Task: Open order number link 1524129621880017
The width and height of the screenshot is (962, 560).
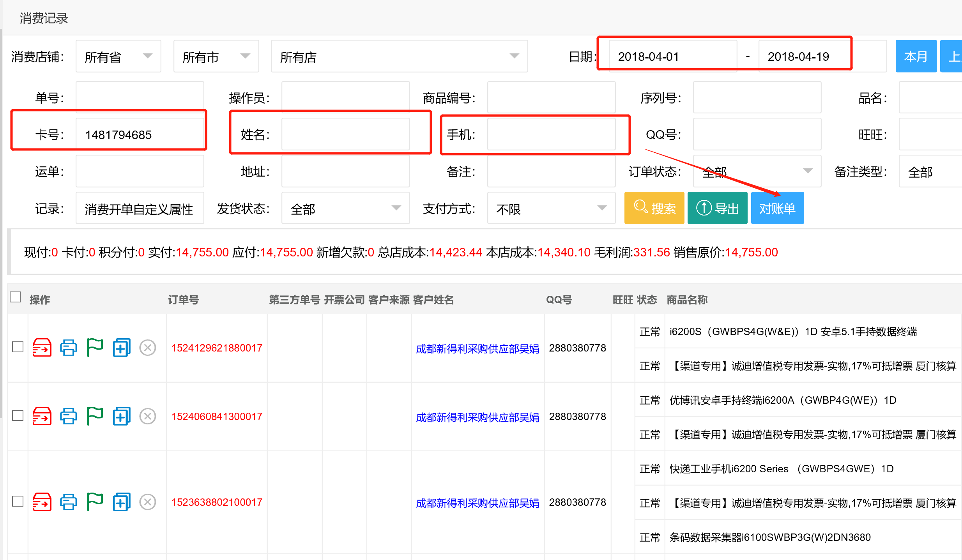Action: coord(217,348)
